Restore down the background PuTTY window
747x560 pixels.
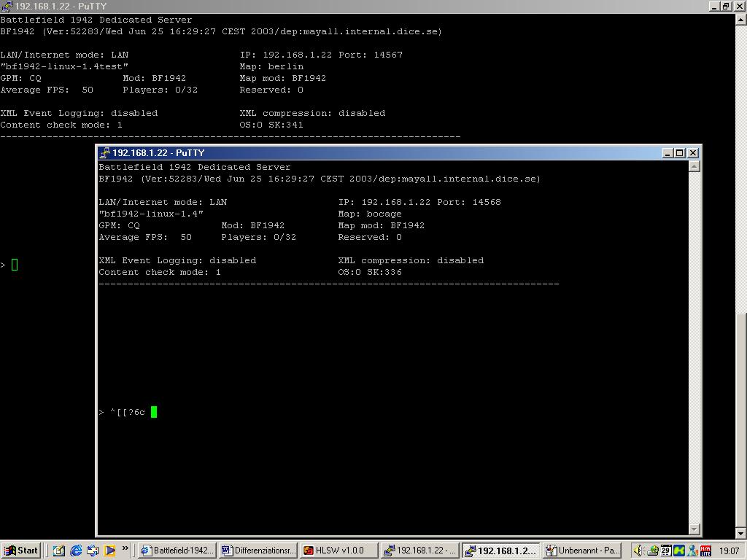coord(726,6)
